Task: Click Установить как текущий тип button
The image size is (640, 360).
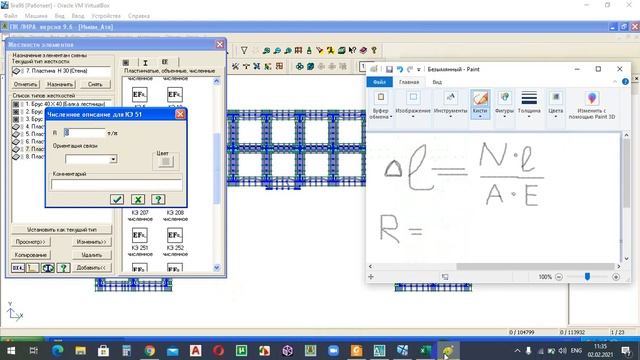Action: tap(62, 229)
